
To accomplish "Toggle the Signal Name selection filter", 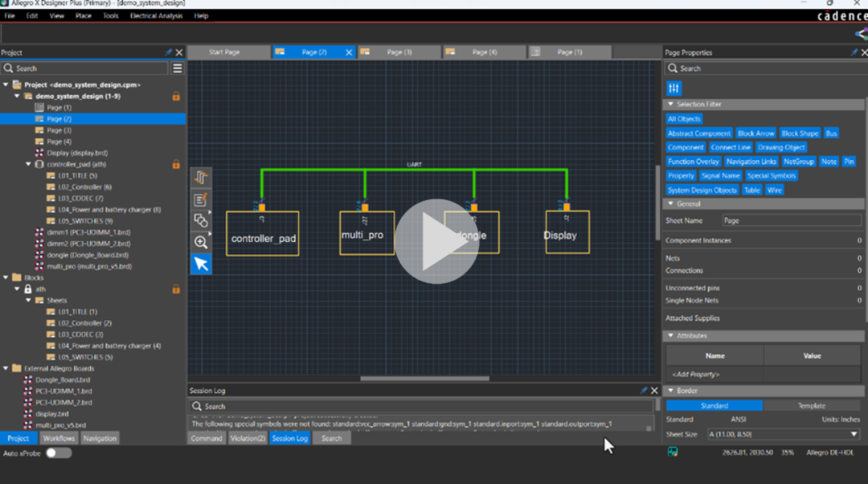I will point(720,175).
